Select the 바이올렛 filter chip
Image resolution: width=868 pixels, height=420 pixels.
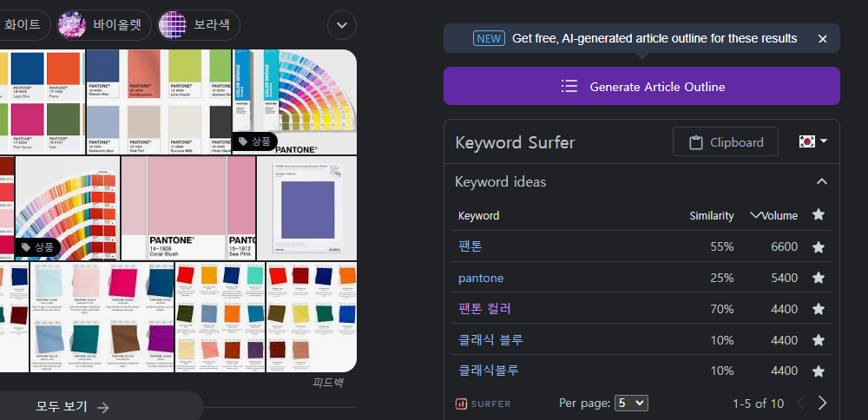coord(104,25)
